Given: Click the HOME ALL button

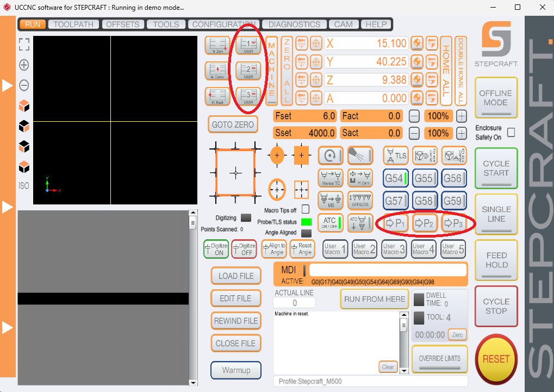Looking at the screenshot, I should tap(446, 71).
